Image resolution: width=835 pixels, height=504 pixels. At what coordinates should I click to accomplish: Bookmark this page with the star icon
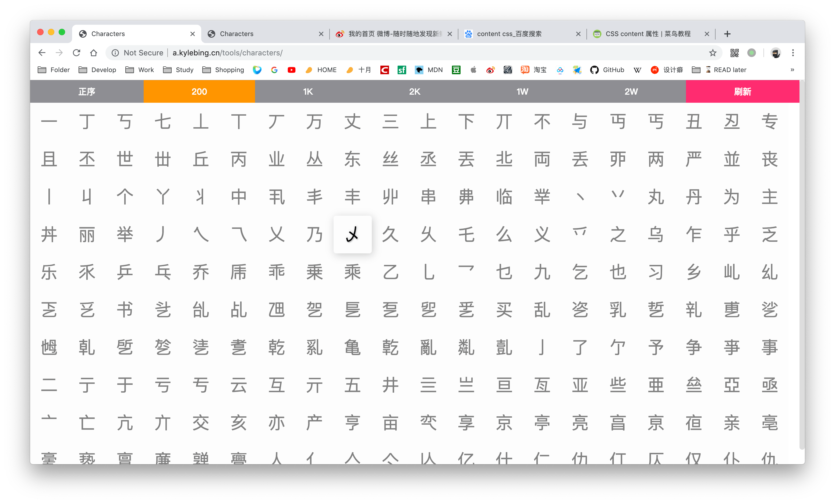tap(713, 53)
